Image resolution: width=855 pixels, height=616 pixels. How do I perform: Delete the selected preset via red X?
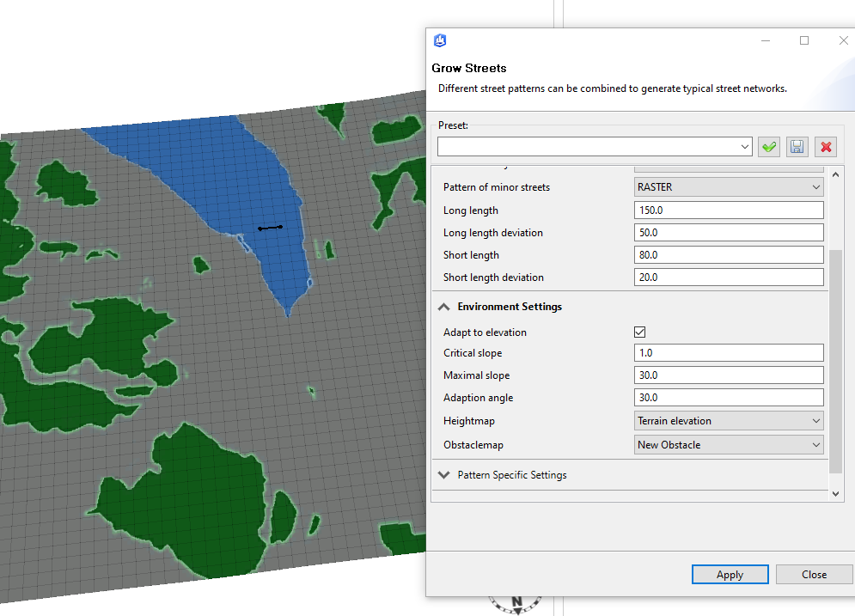(825, 146)
